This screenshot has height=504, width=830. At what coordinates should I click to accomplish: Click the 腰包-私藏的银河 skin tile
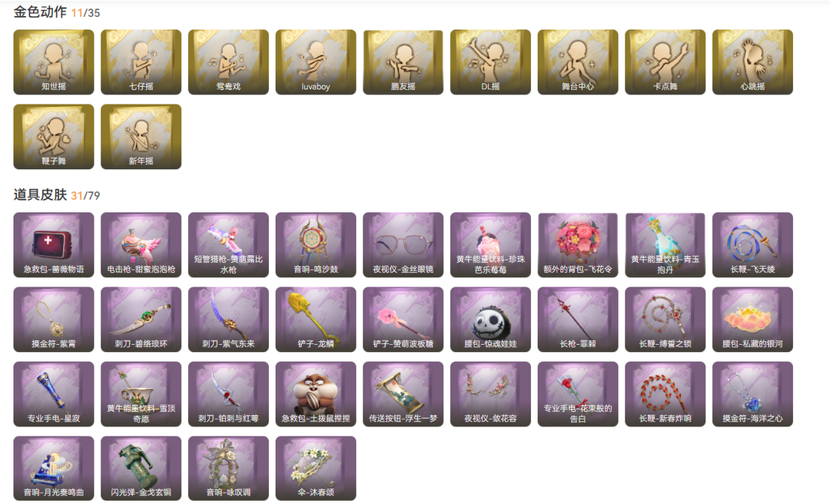click(x=752, y=320)
